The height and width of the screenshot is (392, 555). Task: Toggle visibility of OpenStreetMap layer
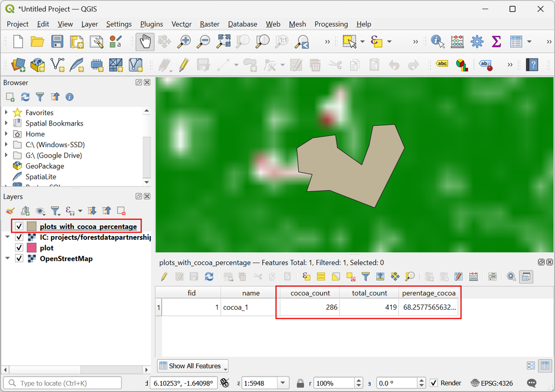pyautogui.click(x=19, y=258)
